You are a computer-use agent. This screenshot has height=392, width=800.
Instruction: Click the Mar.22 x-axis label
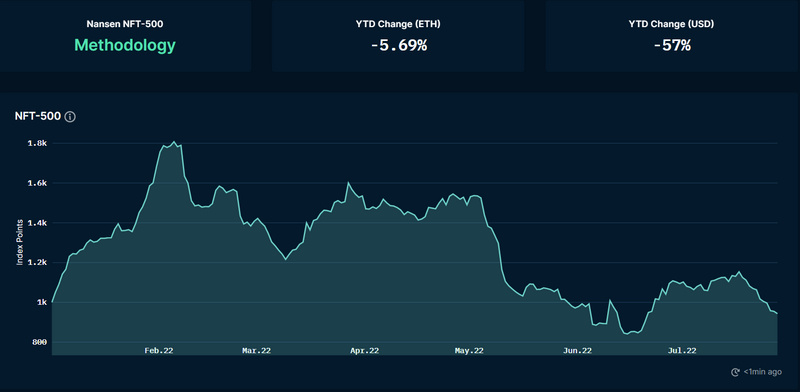click(256, 350)
